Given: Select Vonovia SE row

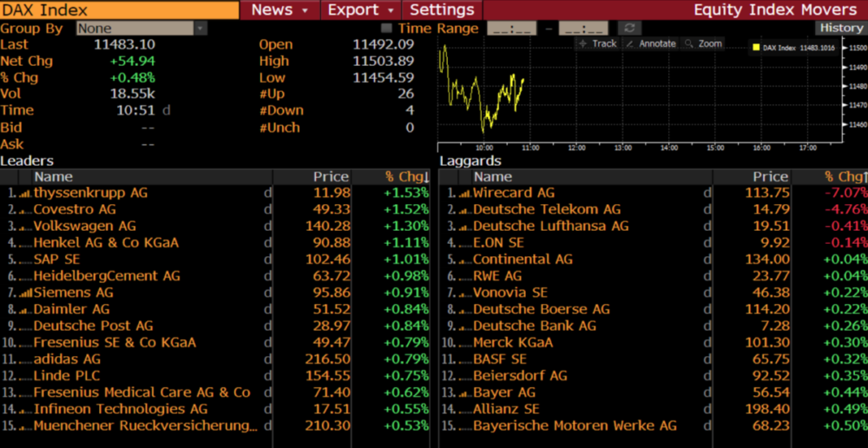Looking at the screenshot, I should pyautogui.click(x=654, y=293).
